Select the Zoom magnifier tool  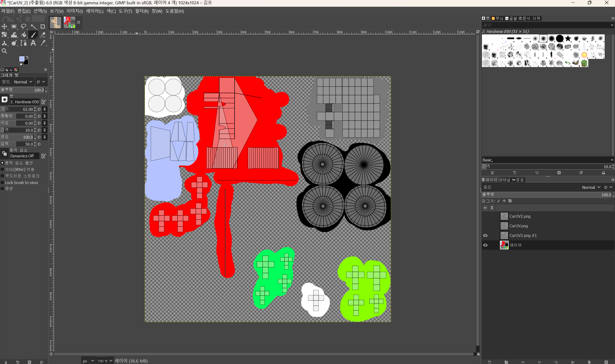tap(4, 51)
